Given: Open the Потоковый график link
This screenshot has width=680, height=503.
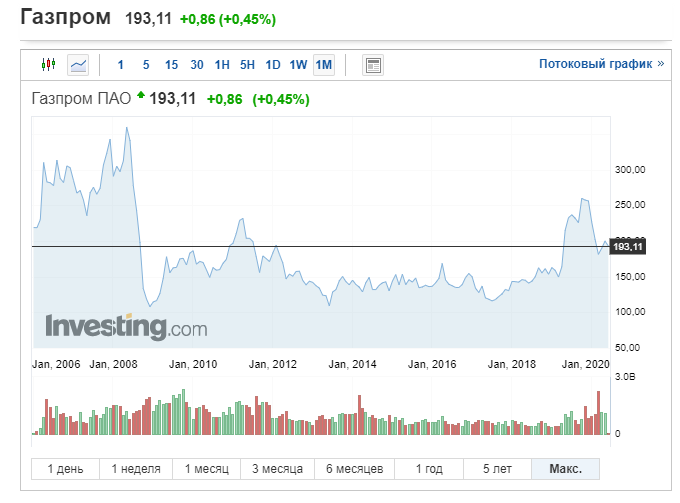Looking at the screenshot, I should click(x=601, y=64).
